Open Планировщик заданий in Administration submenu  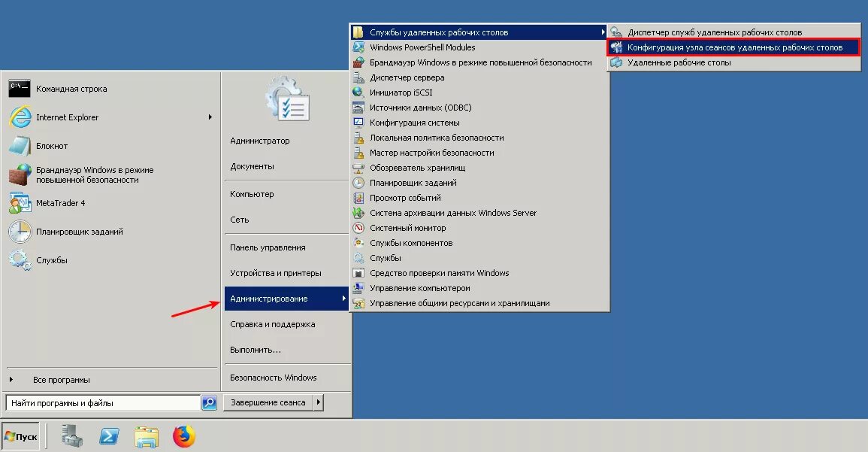413,183
